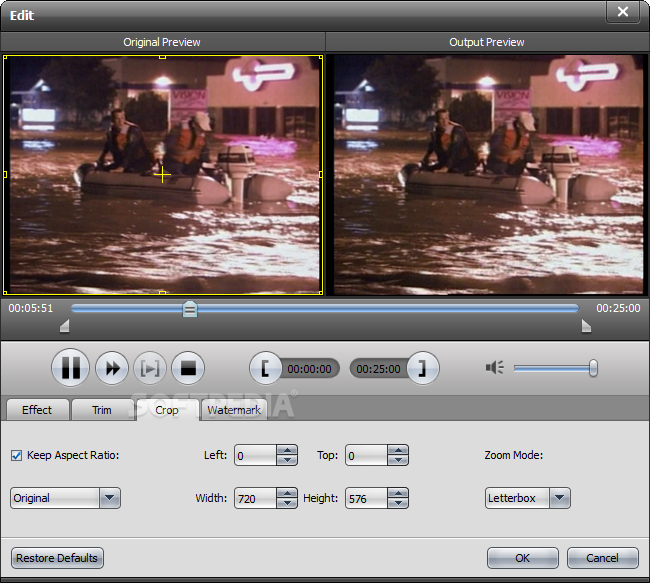
Task: Uncheck Keep Aspect Ratio checkbox
Action: [x=17, y=456]
